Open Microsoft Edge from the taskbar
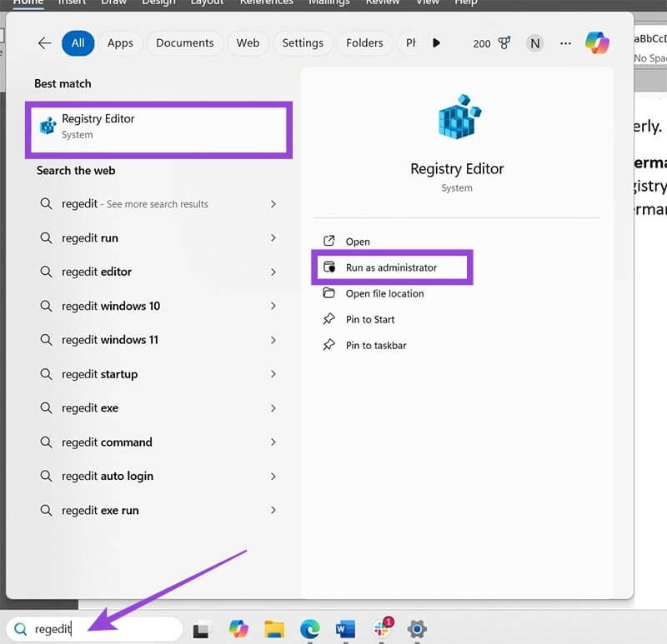This screenshot has height=644, width=667. click(x=309, y=629)
